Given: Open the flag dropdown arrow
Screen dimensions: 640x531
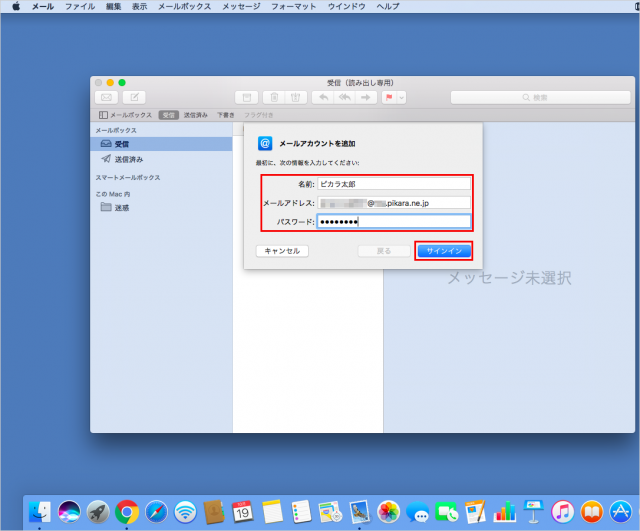Looking at the screenshot, I should click(402, 97).
